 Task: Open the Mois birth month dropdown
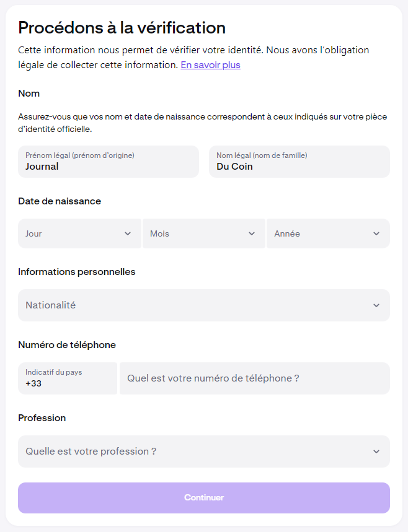tap(203, 233)
